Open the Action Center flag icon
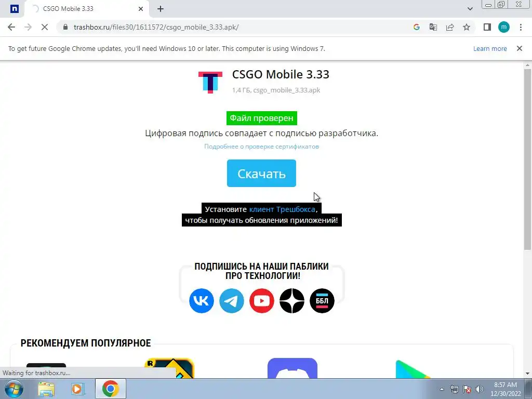The height and width of the screenshot is (399, 532). 467,389
